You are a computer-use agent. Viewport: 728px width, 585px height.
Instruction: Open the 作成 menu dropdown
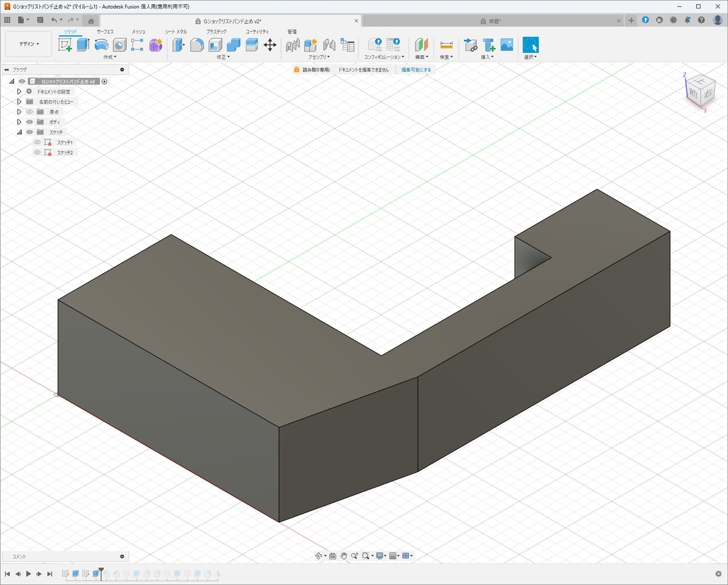pyautogui.click(x=110, y=57)
